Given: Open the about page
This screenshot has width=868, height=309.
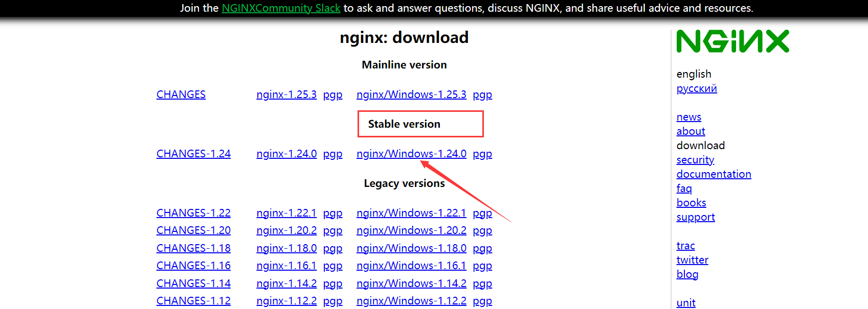Looking at the screenshot, I should [x=691, y=131].
